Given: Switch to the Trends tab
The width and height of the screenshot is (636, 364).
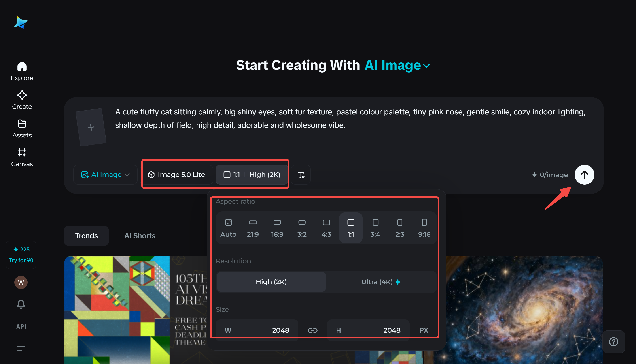Looking at the screenshot, I should click(x=86, y=236).
